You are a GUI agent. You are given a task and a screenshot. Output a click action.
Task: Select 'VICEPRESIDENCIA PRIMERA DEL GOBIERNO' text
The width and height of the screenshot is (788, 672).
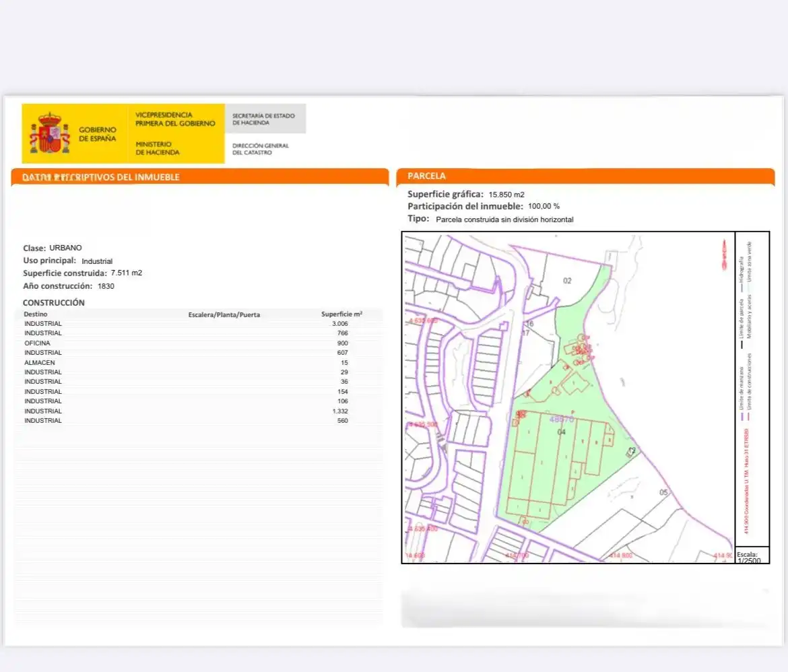(x=175, y=119)
